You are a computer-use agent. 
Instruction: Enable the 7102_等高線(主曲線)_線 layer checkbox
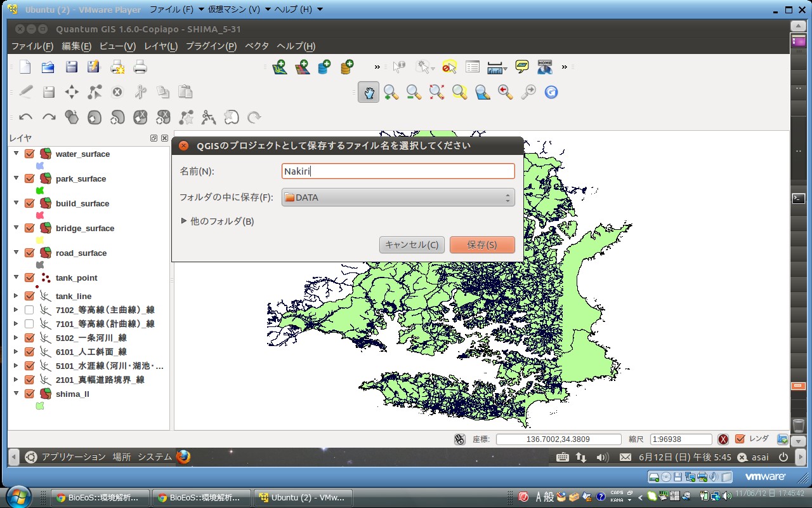coord(29,310)
